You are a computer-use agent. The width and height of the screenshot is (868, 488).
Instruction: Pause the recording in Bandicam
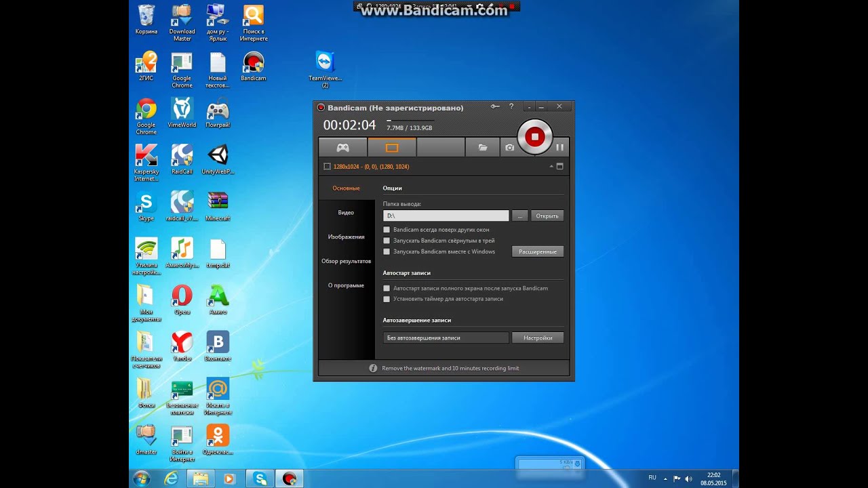(559, 147)
